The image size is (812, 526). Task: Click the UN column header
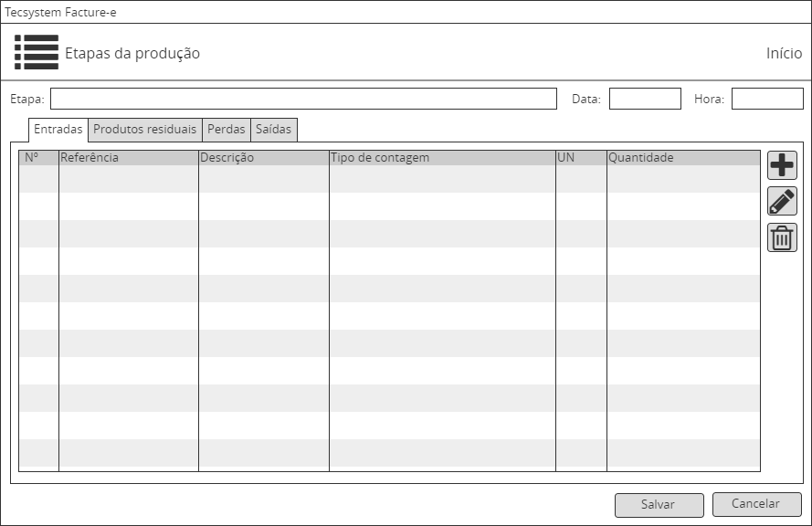click(x=581, y=158)
